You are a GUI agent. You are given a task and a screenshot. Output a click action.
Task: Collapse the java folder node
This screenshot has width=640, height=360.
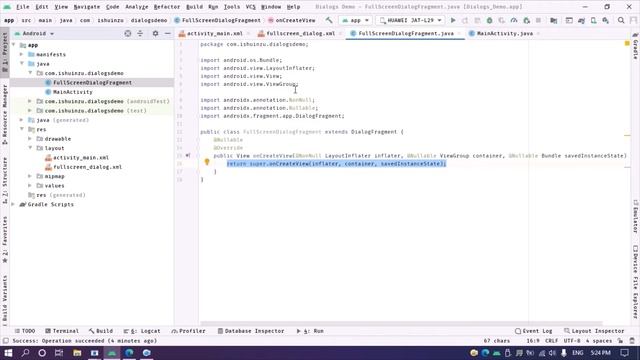(x=22, y=64)
